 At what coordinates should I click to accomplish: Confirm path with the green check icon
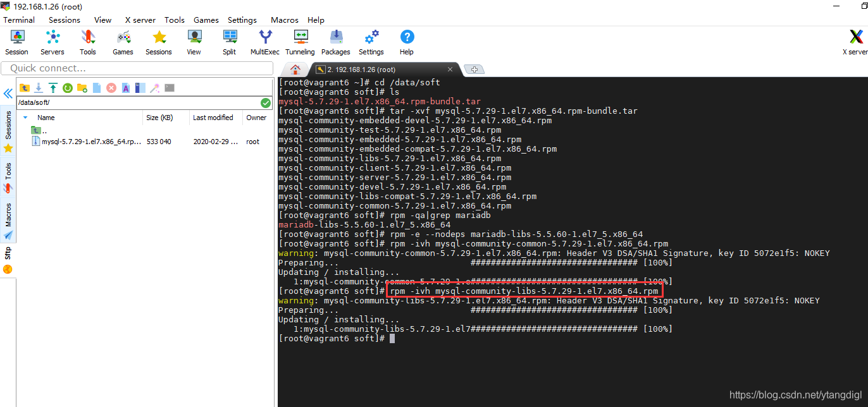tap(266, 102)
